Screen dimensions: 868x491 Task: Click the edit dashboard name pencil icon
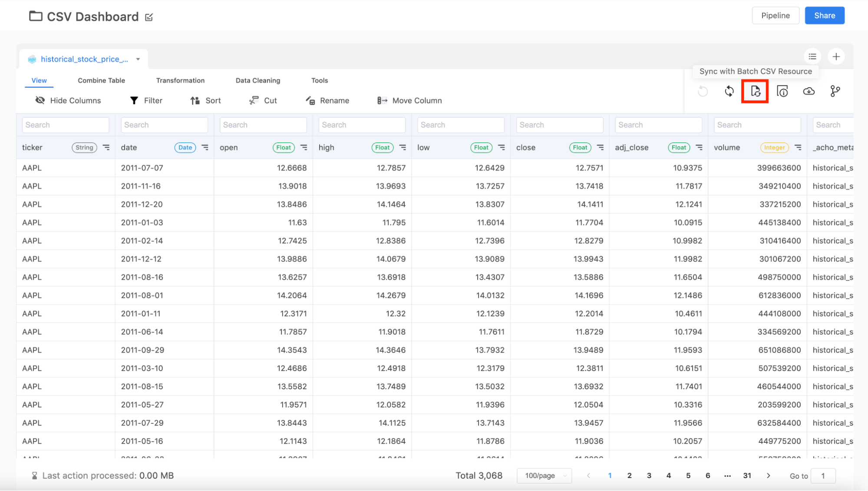149,17
